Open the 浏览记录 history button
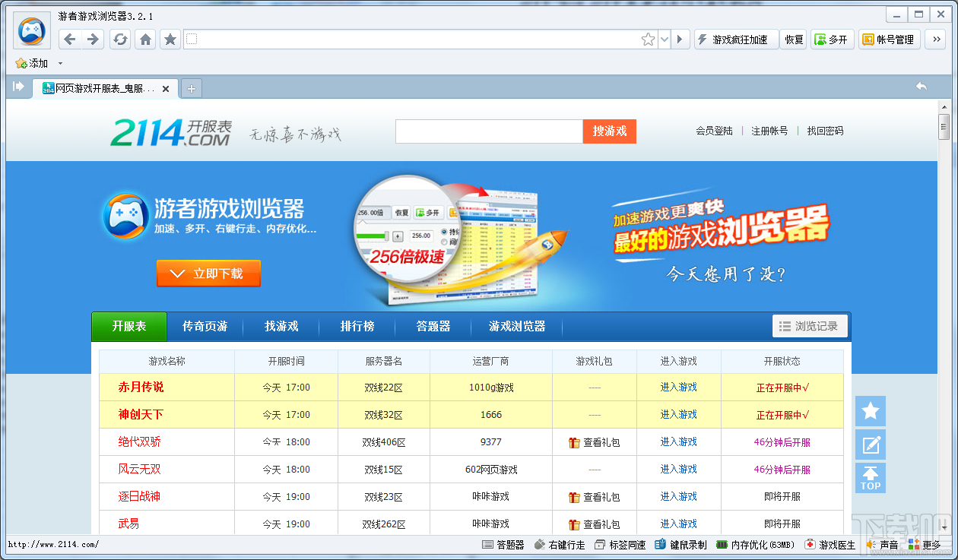Screen dimensions: 958x560 pyautogui.click(x=810, y=326)
